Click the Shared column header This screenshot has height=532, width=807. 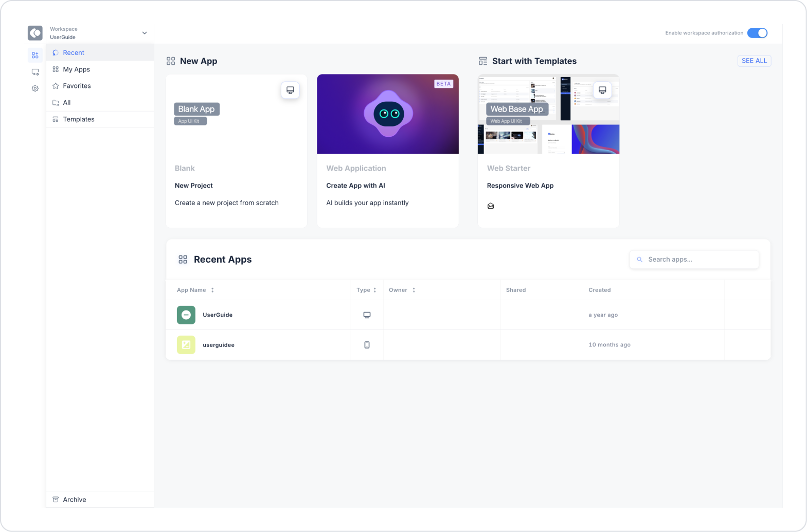(x=516, y=290)
